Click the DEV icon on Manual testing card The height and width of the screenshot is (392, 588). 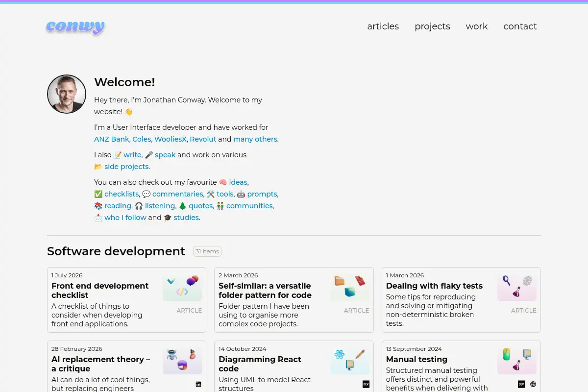pyautogui.click(x=521, y=384)
